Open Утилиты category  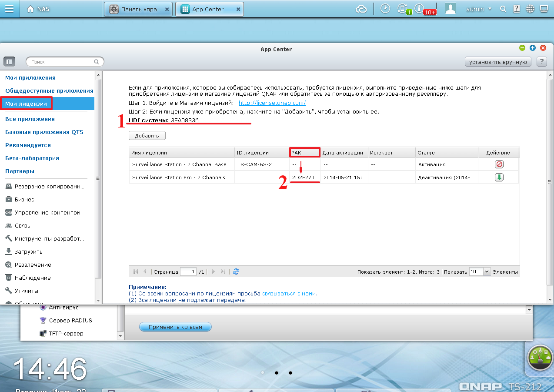(x=22, y=291)
